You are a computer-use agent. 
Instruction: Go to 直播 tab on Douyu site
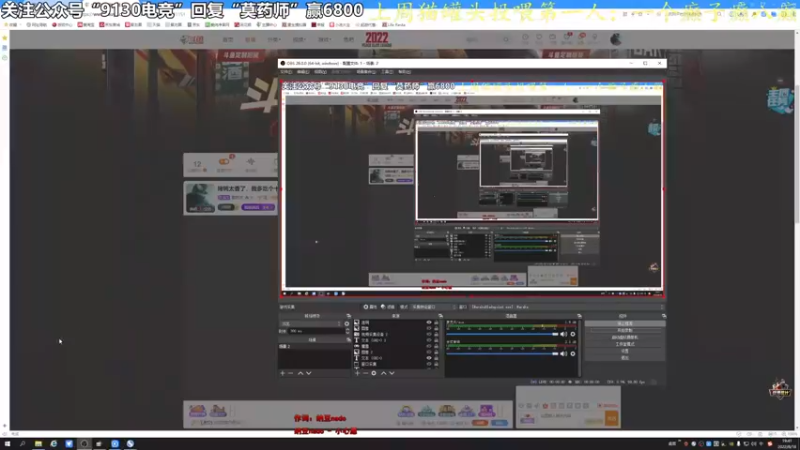click(x=250, y=39)
